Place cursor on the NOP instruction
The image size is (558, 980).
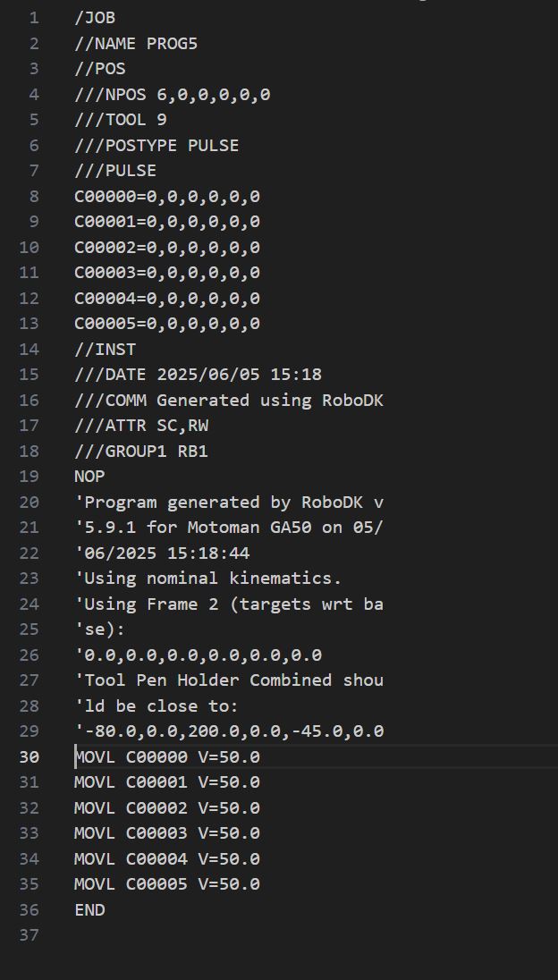(89, 476)
